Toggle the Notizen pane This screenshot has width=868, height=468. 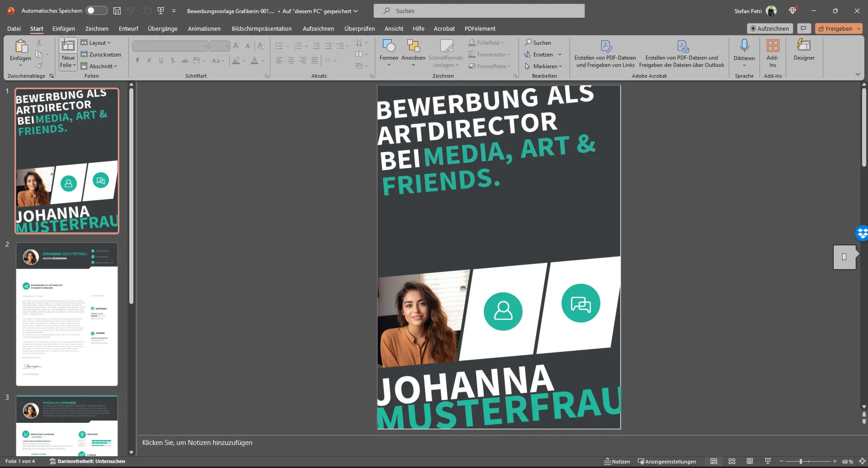tap(617, 461)
